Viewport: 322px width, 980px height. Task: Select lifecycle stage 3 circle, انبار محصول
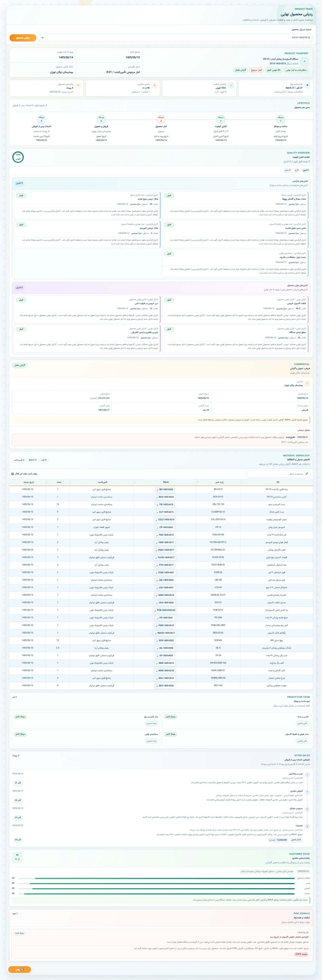[x=161, y=119]
